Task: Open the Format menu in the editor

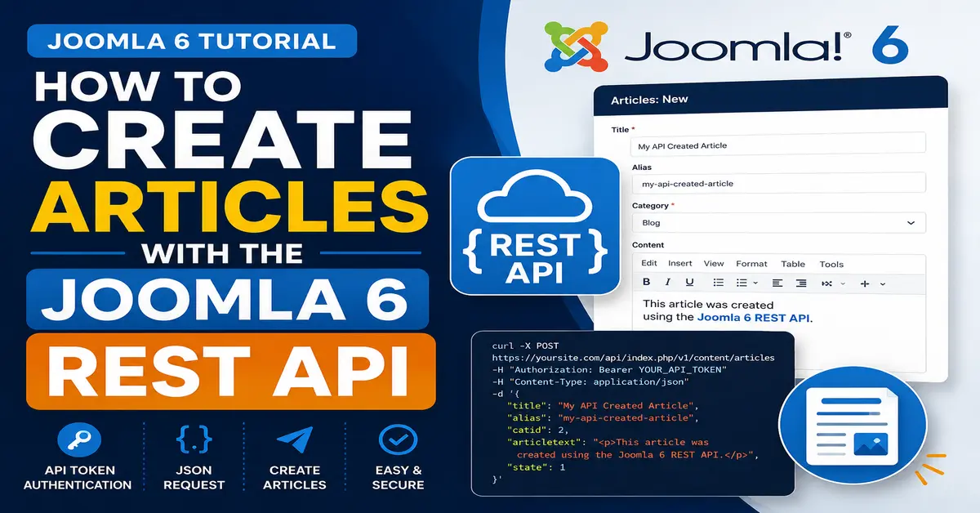Action: (x=751, y=264)
